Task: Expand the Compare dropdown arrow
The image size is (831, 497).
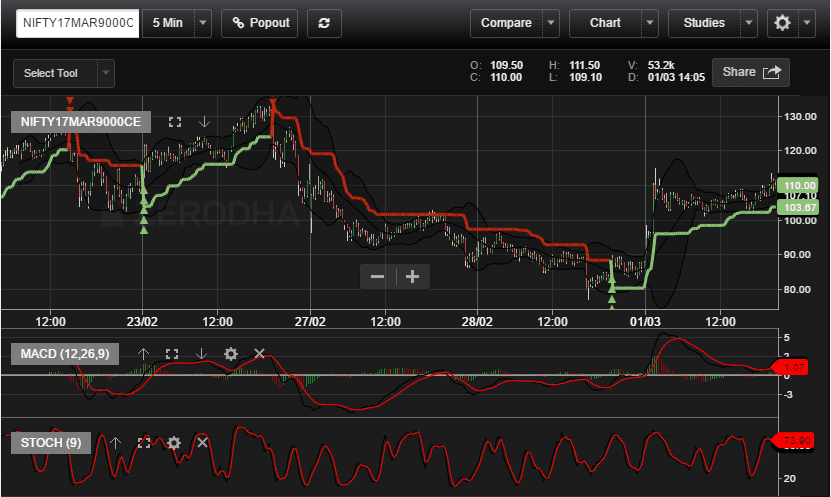Action: [551, 23]
